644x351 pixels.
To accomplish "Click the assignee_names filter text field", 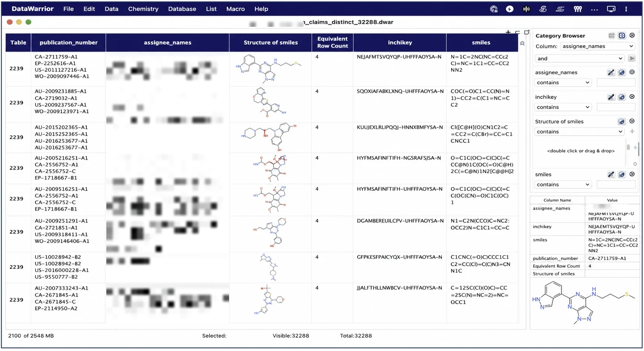I will 616,83.
